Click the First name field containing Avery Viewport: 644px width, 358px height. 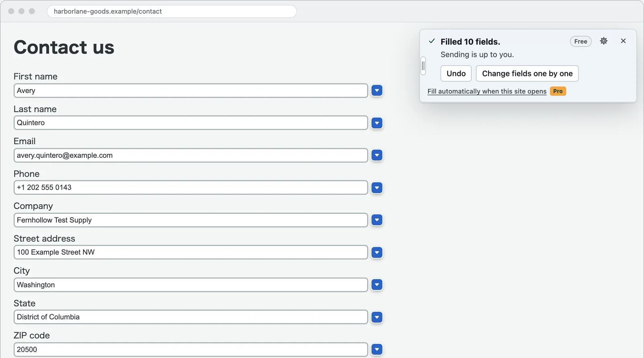191,91
